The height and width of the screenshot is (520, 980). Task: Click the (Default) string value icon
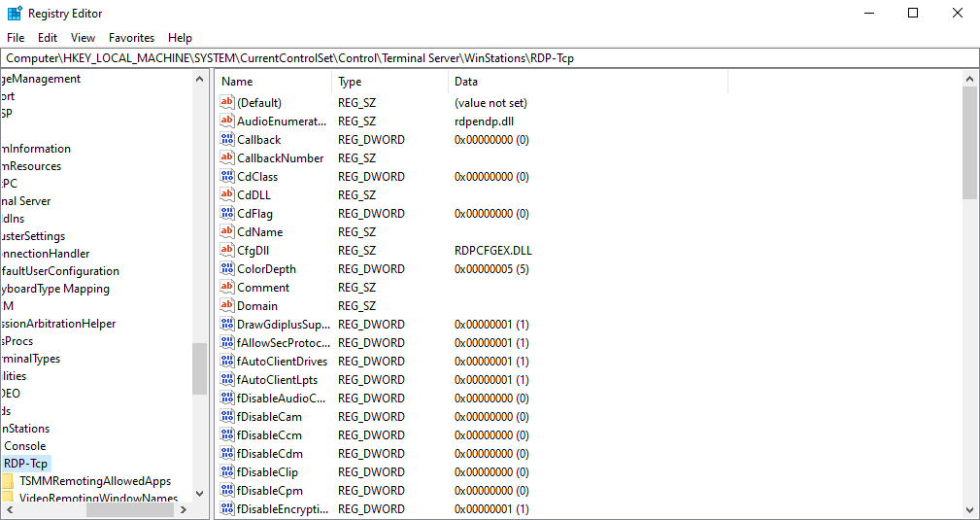point(227,103)
